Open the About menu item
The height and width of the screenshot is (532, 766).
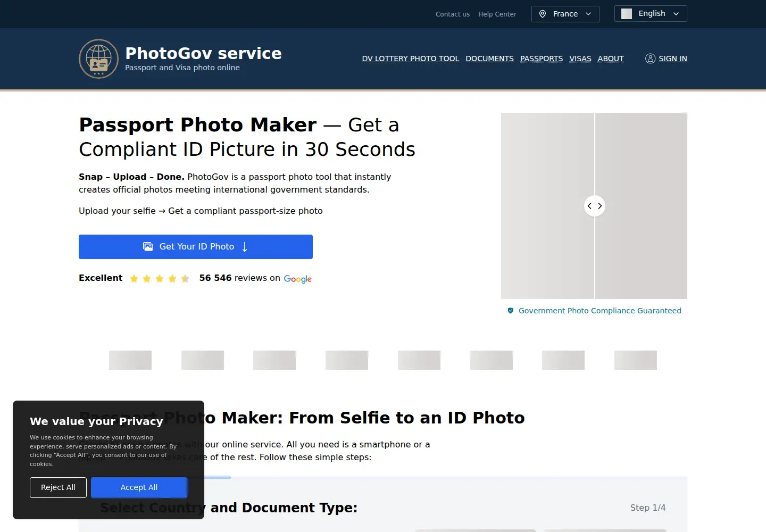click(x=610, y=59)
